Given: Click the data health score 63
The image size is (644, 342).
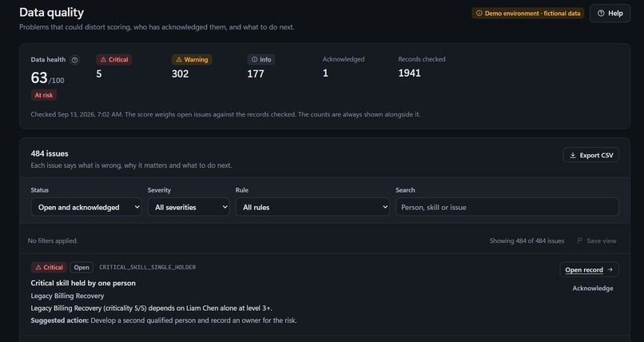Looking at the screenshot, I should coord(39,78).
